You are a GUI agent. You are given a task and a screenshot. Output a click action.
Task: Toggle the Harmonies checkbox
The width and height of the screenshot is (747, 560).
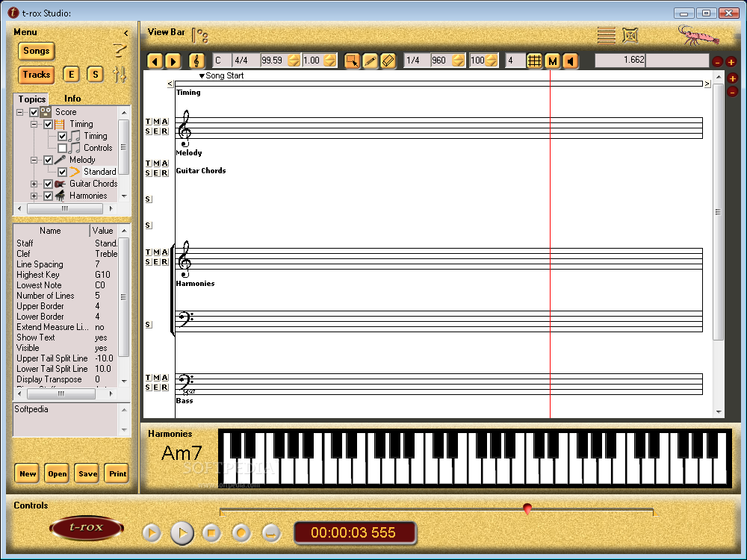(x=48, y=196)
